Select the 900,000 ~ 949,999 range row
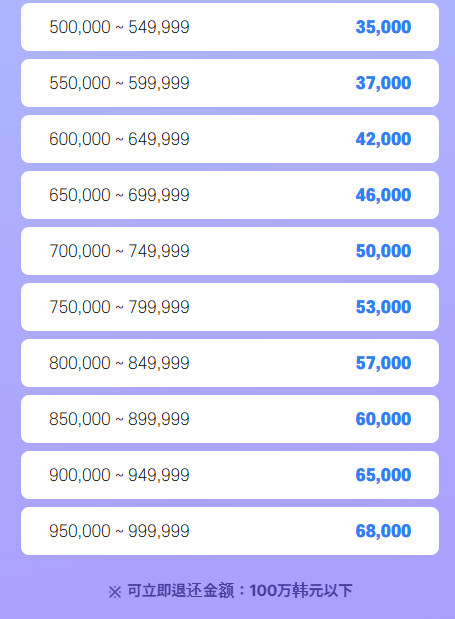Screen dimensions: 455x619 [x=230, y=475]
